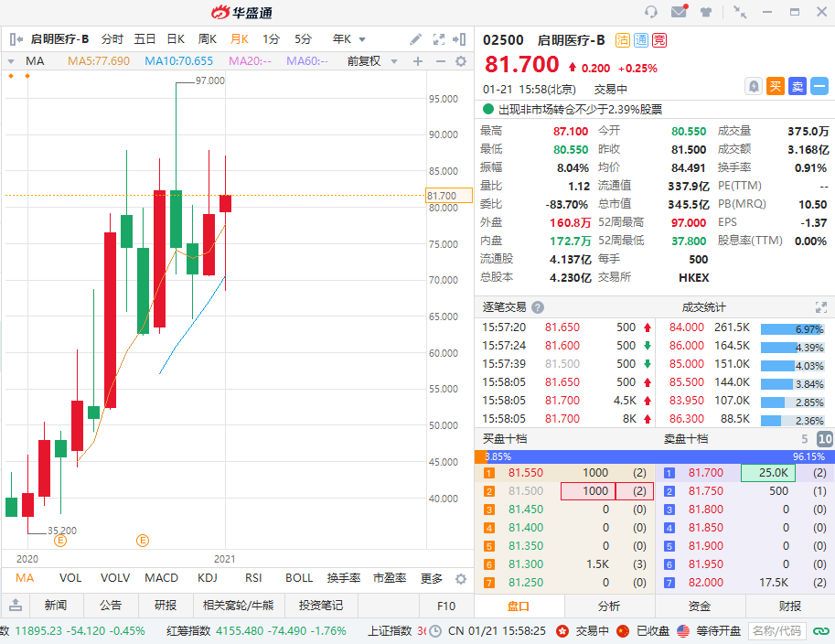Screen dimensions: 835x644
Task: Click the clock icon in status bar
Action: 435,631
